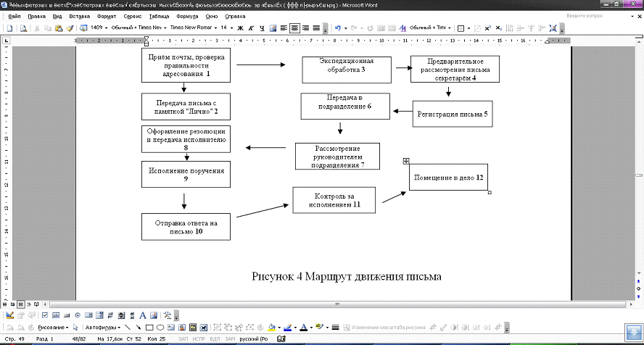Open the font size 14 dropdown
This screenshot has width=644, height=345.
click(227, 28)
